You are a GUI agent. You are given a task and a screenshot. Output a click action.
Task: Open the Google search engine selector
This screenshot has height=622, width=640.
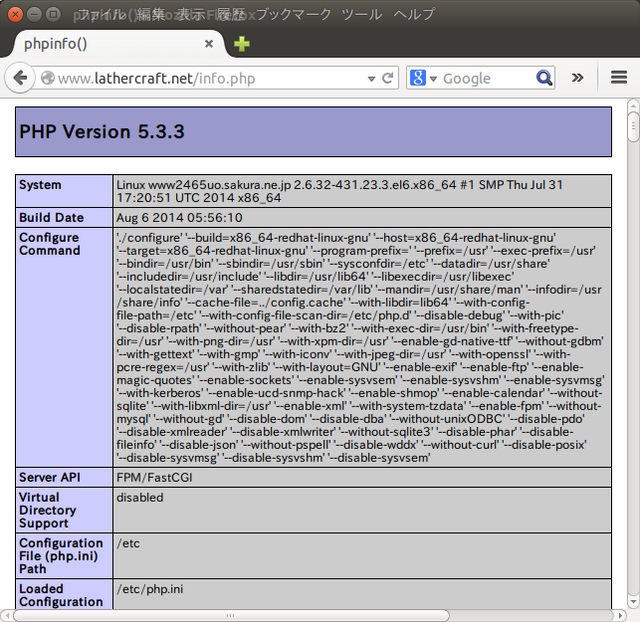[x=423, y=78]
